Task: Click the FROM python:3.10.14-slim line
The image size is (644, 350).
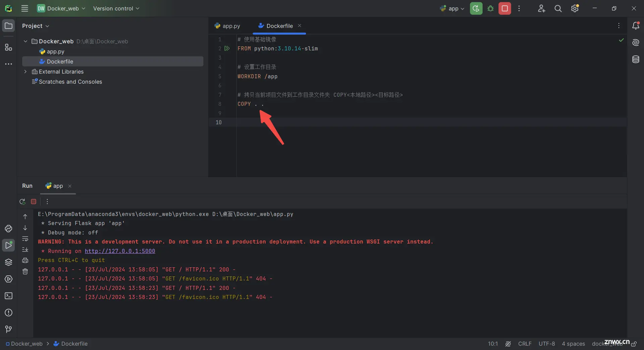Action: pyautogui.click(x=277, y=48)
